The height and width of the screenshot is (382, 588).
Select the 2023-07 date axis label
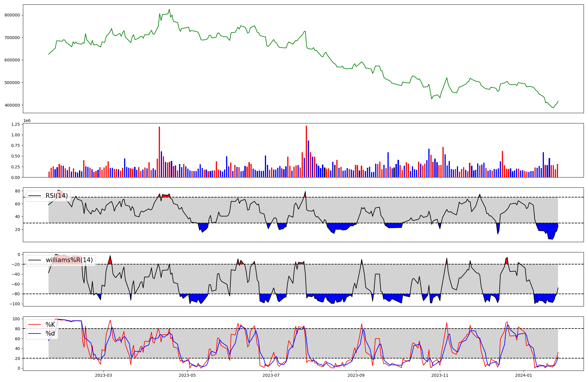click(x=271, y=375)
